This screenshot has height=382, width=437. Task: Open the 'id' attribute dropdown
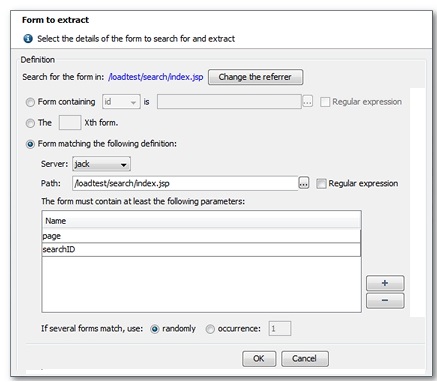121,101
